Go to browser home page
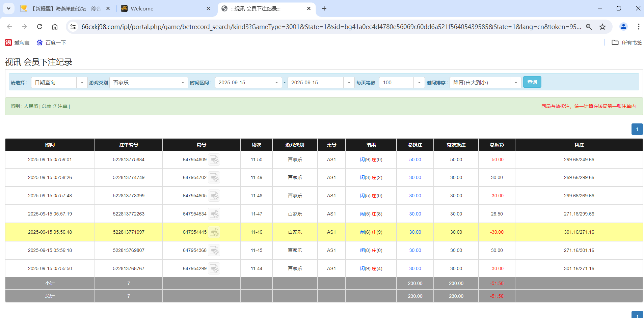Viewport: 644px width, 318px height. [x=55, y=27]
